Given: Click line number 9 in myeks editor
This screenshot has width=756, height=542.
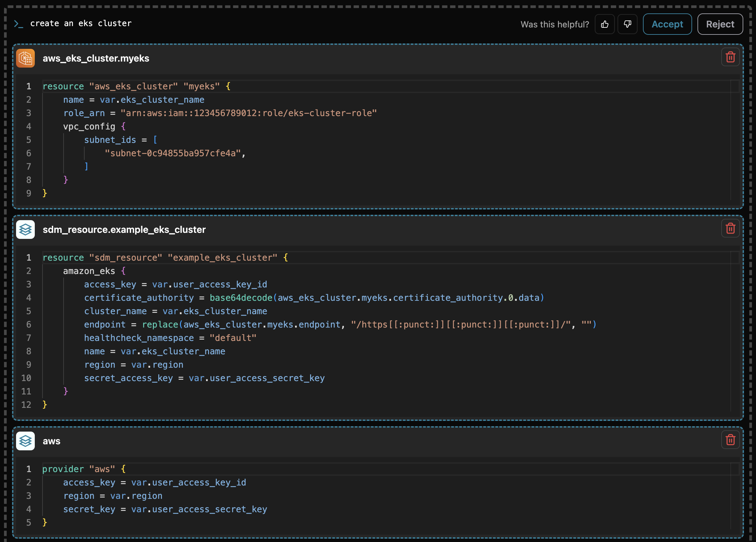Looking at the screenshot, I should point(29,193).
